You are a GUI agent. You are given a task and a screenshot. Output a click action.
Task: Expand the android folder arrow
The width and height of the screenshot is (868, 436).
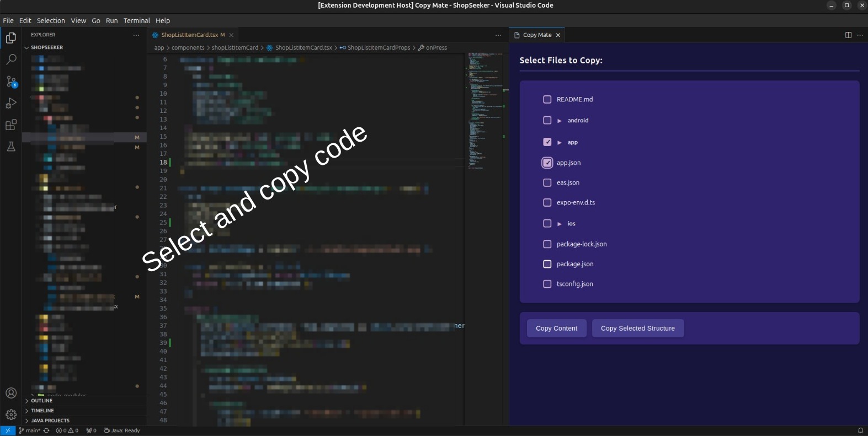(x=560, y=121)
